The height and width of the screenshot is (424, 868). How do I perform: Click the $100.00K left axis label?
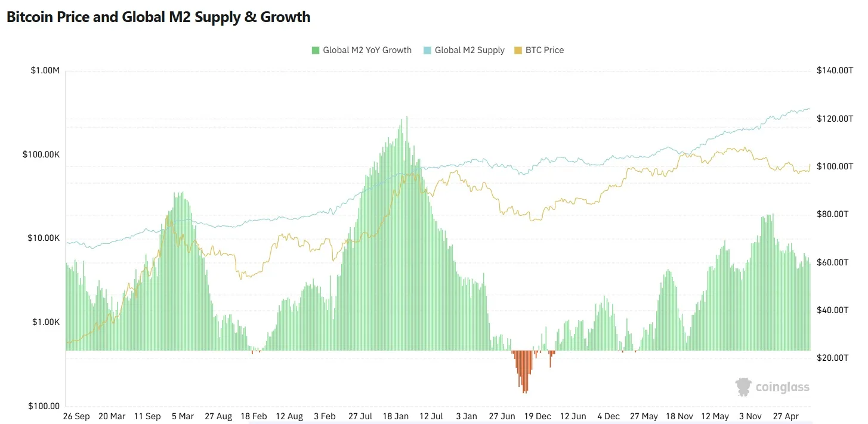[41, 154]
